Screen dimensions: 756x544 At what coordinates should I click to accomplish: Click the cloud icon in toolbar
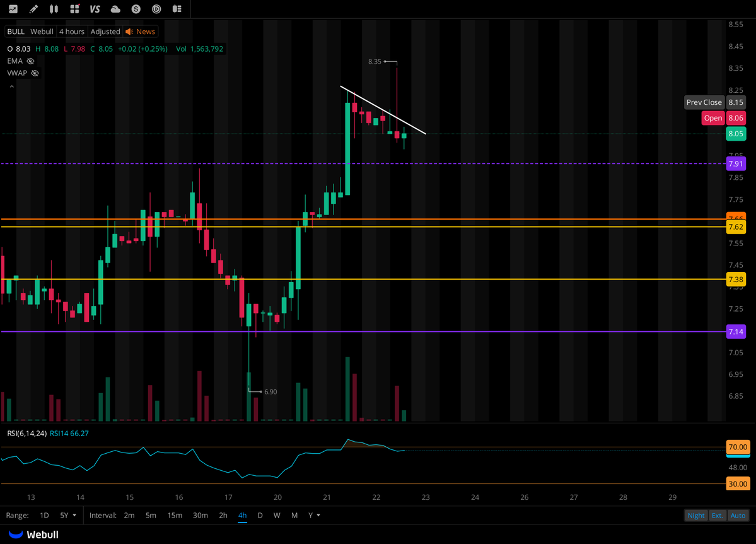click(115, 9)
